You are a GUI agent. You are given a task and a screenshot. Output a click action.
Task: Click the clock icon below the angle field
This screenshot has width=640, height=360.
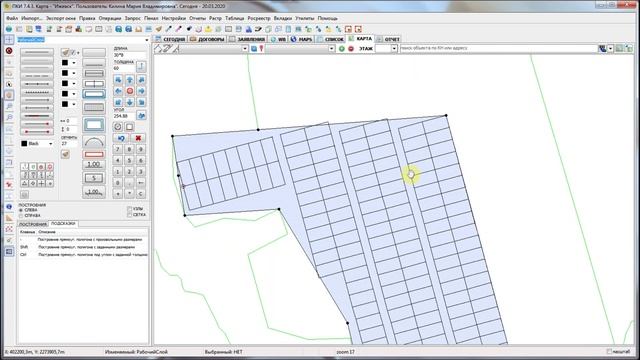coord(118,127)
